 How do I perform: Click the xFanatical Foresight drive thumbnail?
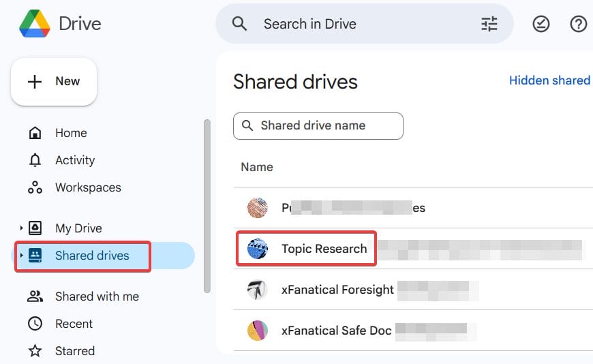click(258, 290)
